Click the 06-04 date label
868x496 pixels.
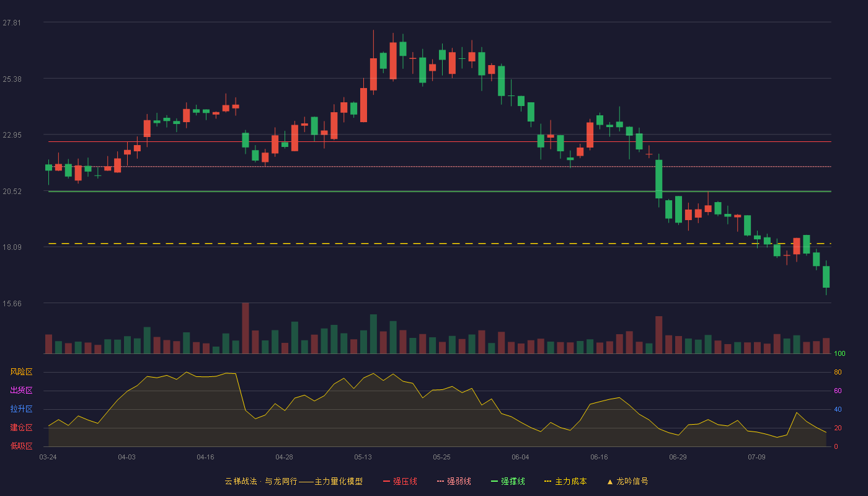click(521, 457)
